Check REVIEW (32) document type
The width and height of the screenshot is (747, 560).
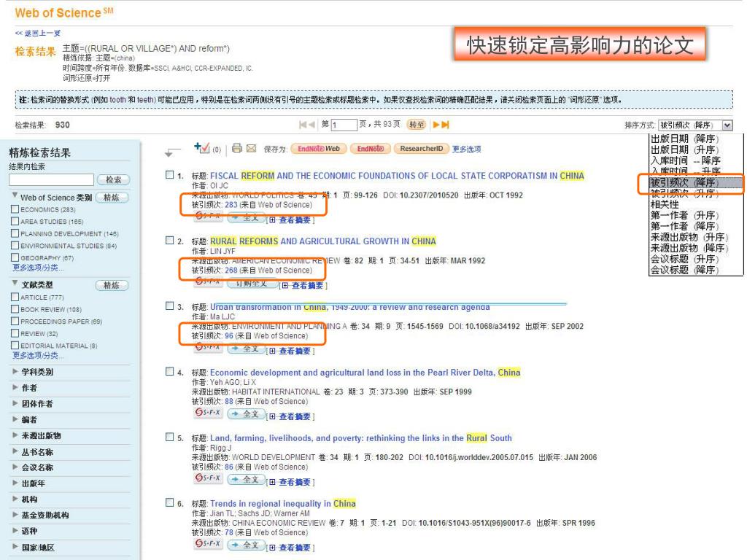click(15, 332)
